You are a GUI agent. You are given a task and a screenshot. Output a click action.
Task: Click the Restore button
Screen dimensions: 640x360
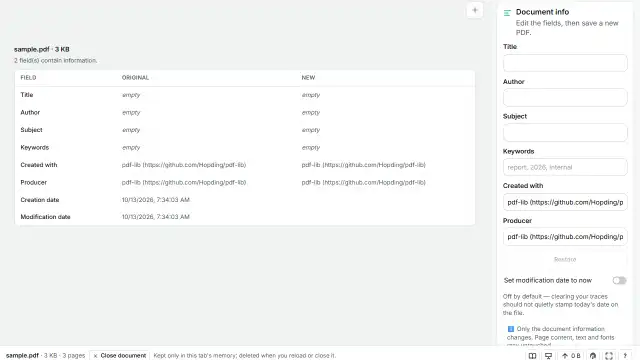click(x=565, y=260)
